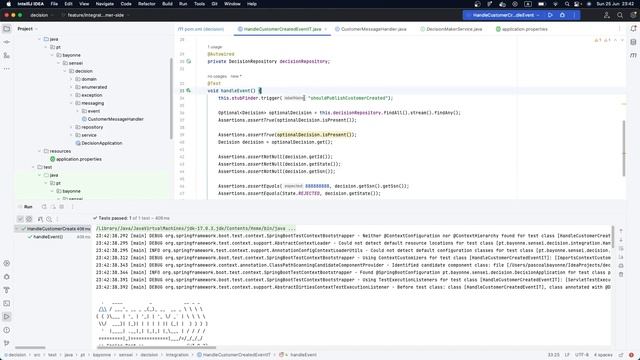Click the editor vertical scrollbar

coord(624,148)
